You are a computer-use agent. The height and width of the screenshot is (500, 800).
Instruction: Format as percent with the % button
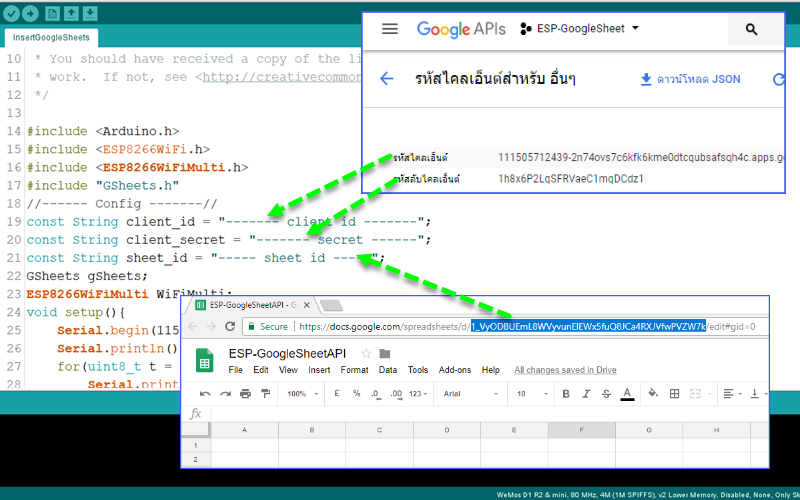[357, 393]
